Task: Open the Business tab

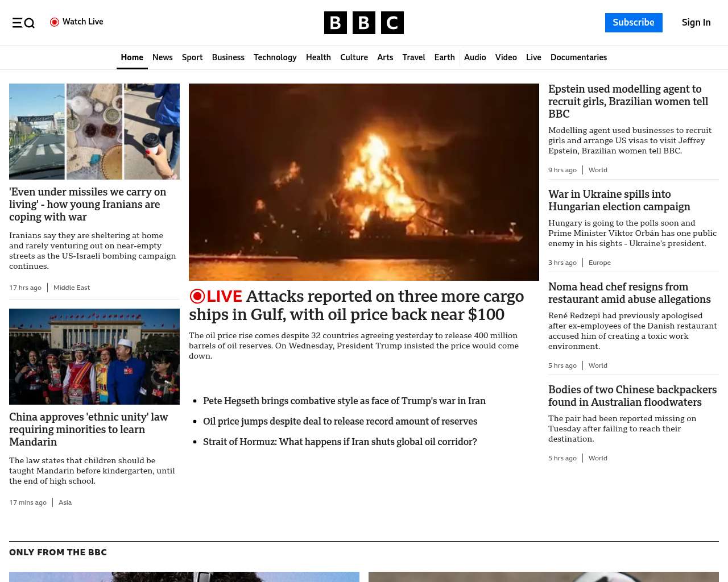Action: (228, 57)
